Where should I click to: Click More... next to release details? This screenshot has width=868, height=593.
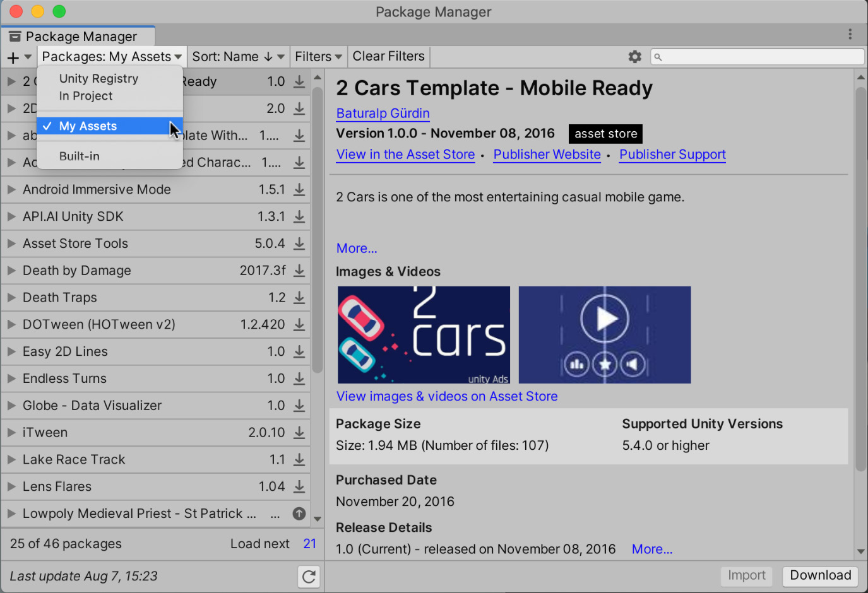pos(652,549)
